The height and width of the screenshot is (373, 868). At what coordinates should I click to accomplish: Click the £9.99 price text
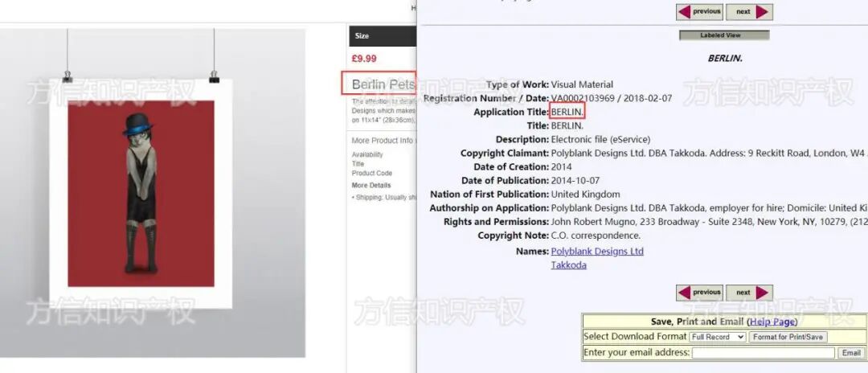[364, 58]
